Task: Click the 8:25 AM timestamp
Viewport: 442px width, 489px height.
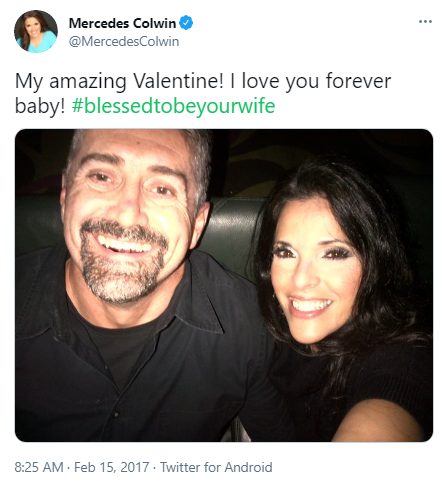Action: tap(39, 467)
